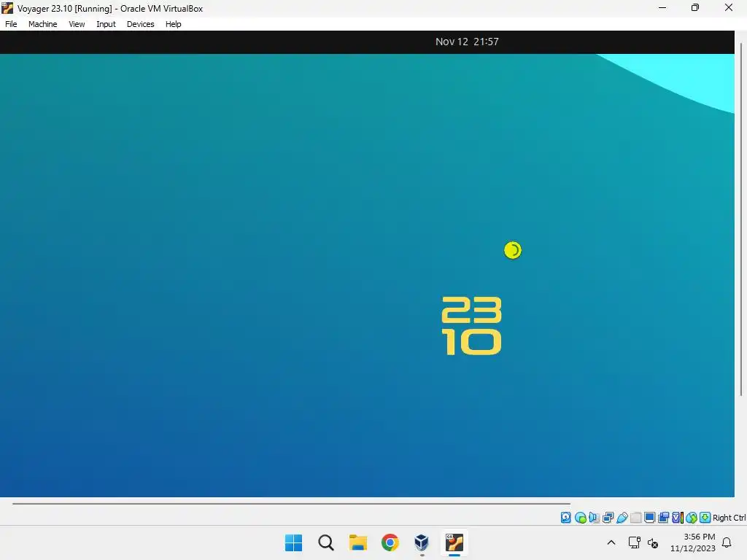Screen dimensions: 747x560
Task: Click the muted volume tray icon
Action: coord(653,542)
